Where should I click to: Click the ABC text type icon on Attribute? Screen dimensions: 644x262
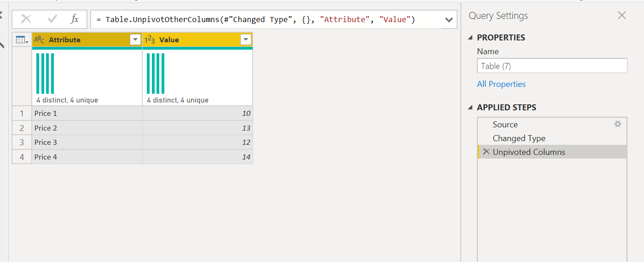point(40,40)
